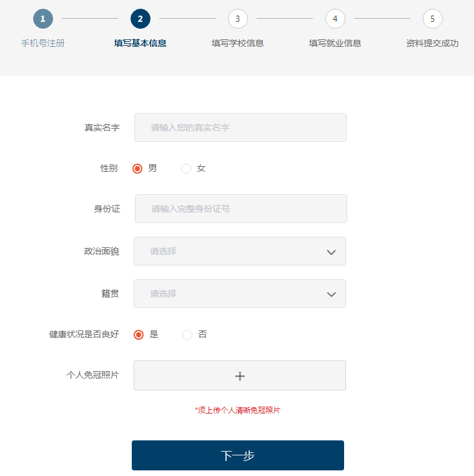
Task: Click step 3 circle icon
Action: (x=238, y=19)
